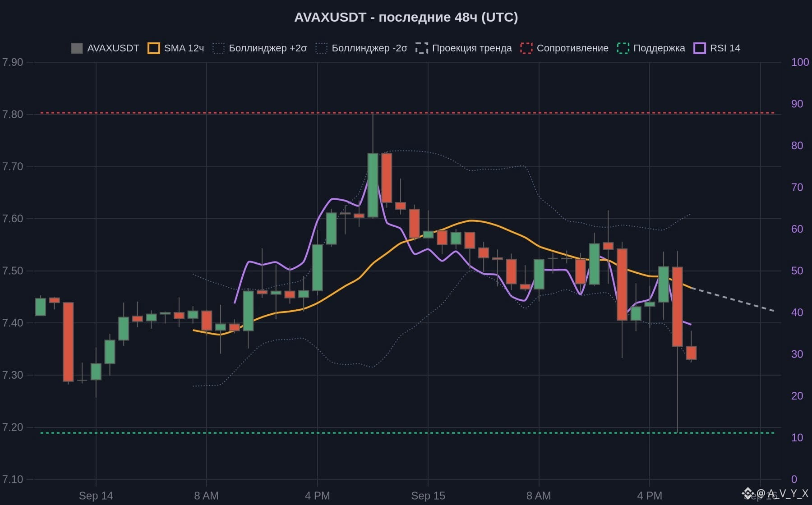The width and height of the screenshot is (812, 505).
Task: Click the chart title AVAXUSDT последние 48ч
Action: (406, 17)
